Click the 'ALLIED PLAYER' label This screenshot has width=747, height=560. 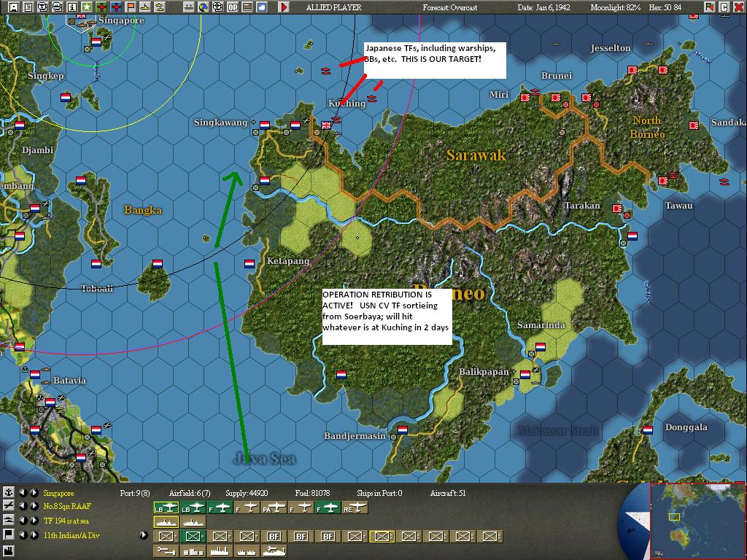334,7
